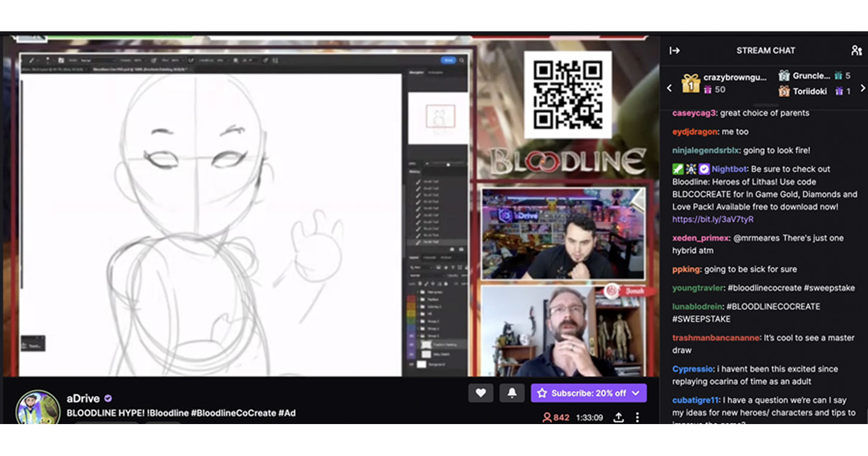The height and width of the screenshot is (456, 868).
Task: Click the brush Opacity field in options bar
Action: [137, 60]
